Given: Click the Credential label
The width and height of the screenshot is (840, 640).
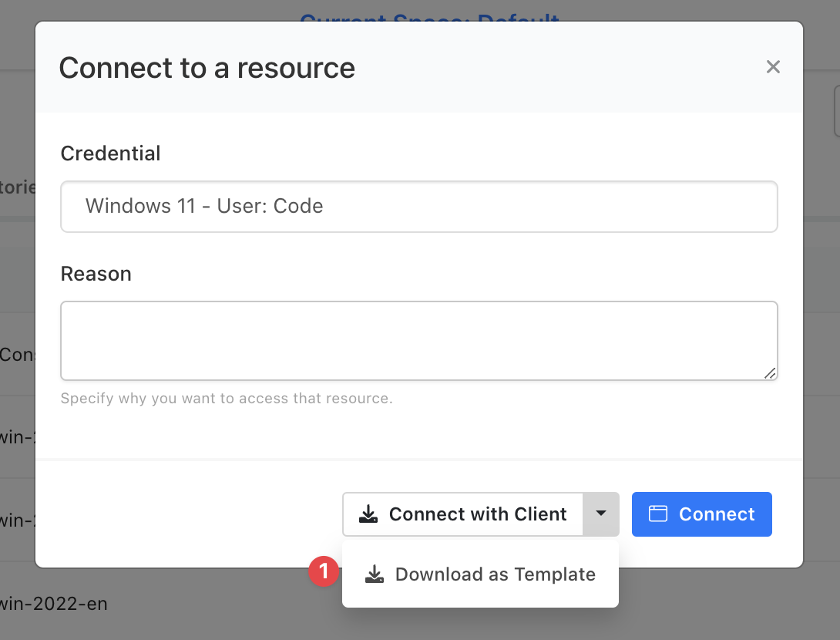Looking at the screenshot, I should 110,153.
